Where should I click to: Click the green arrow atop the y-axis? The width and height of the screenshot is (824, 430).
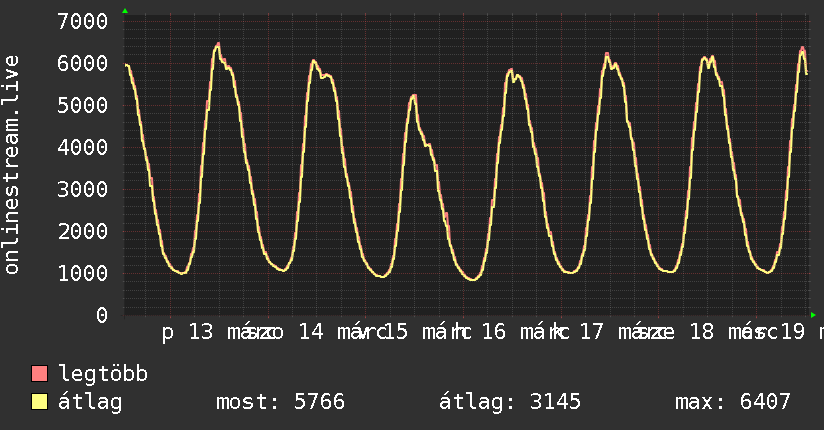(x=124, y=11)
